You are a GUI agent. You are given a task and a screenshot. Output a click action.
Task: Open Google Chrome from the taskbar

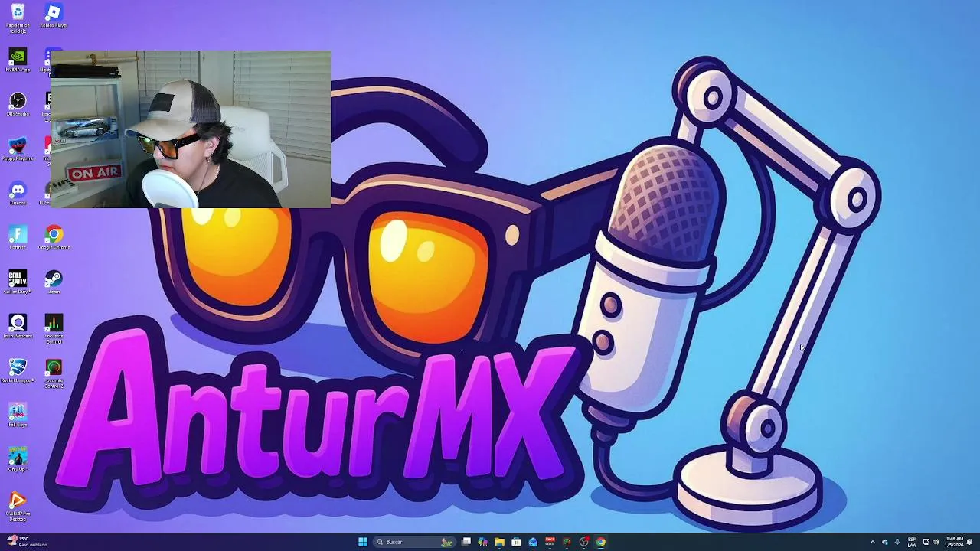(x=600, y=542)
